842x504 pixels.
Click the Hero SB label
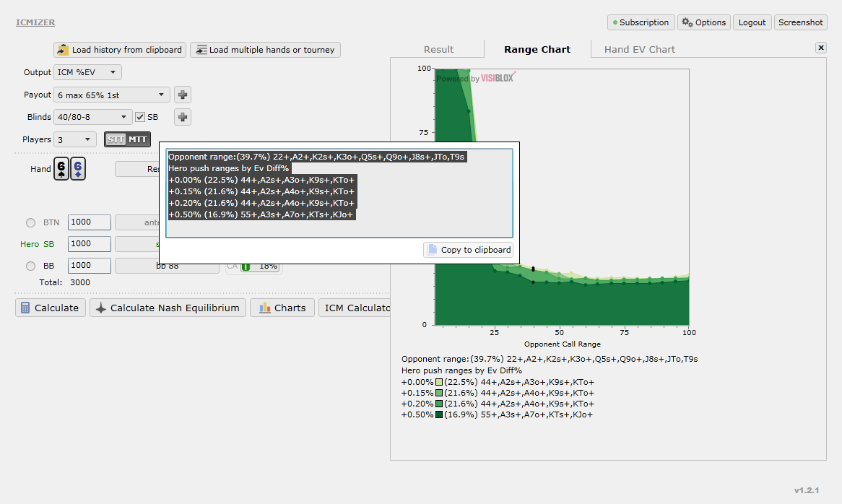[x=37, y=244]
